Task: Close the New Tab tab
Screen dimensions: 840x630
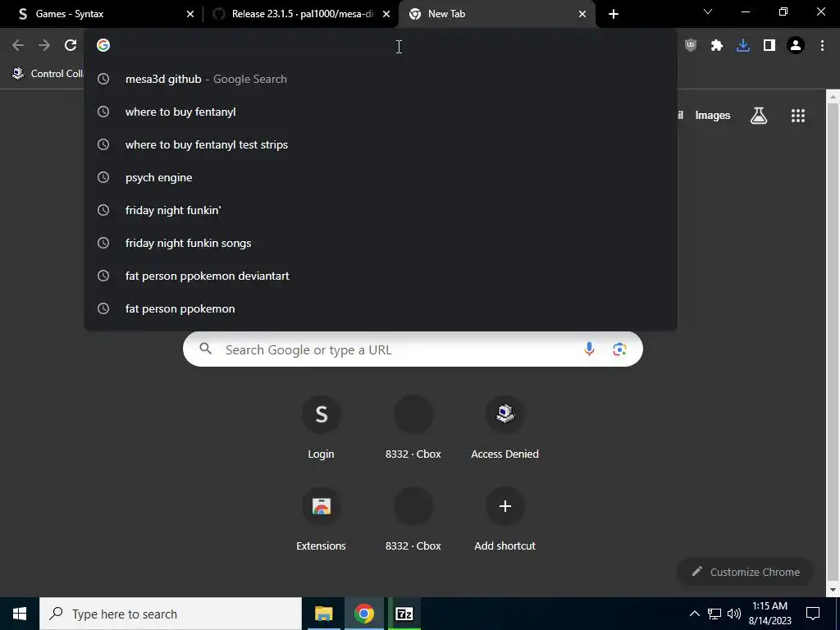Action: (582, 14)
